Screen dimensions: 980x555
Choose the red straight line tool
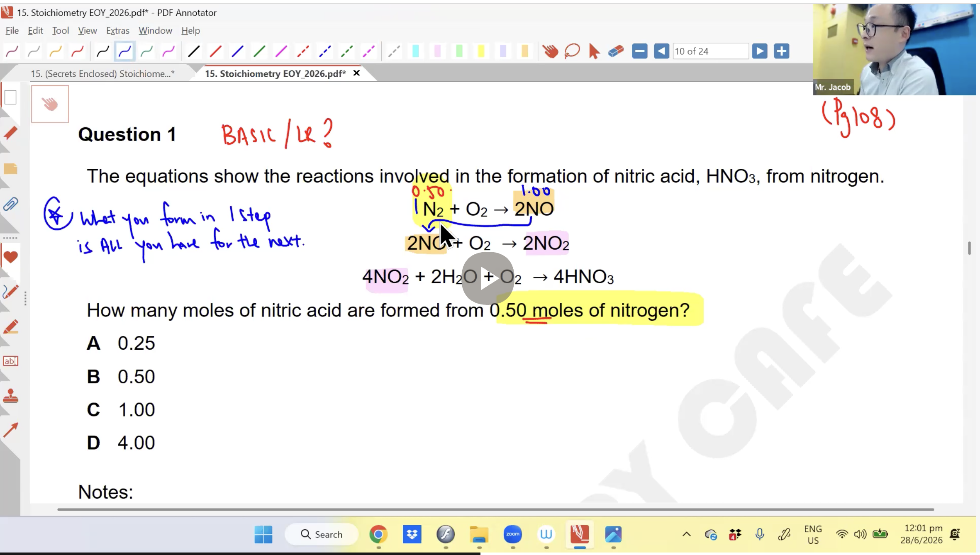click(216, 51)
